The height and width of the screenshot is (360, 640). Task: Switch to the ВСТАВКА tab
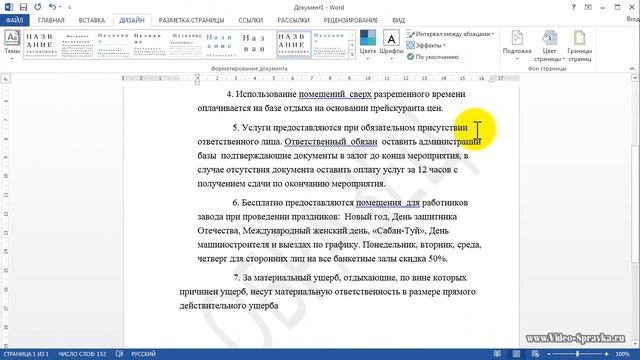click(x=92, y=20)
